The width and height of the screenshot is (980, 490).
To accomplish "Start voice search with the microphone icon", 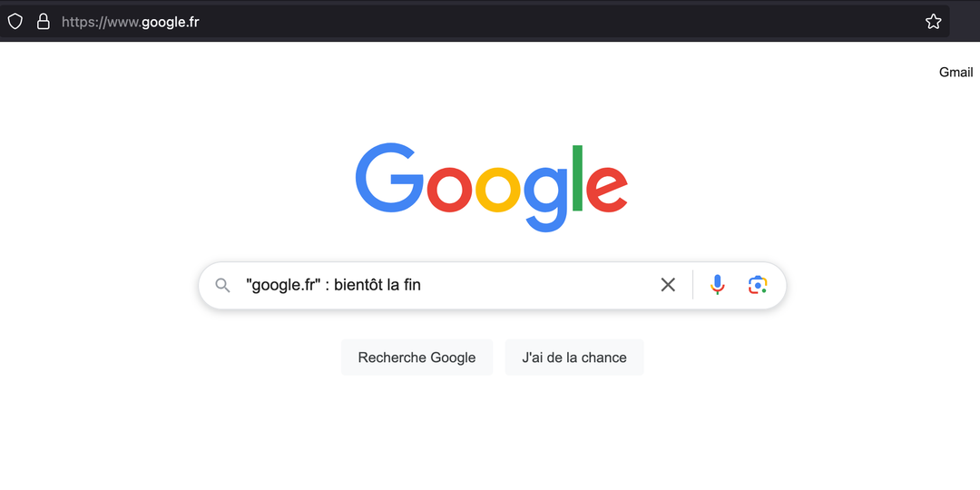I will click(x=717, y=285).
